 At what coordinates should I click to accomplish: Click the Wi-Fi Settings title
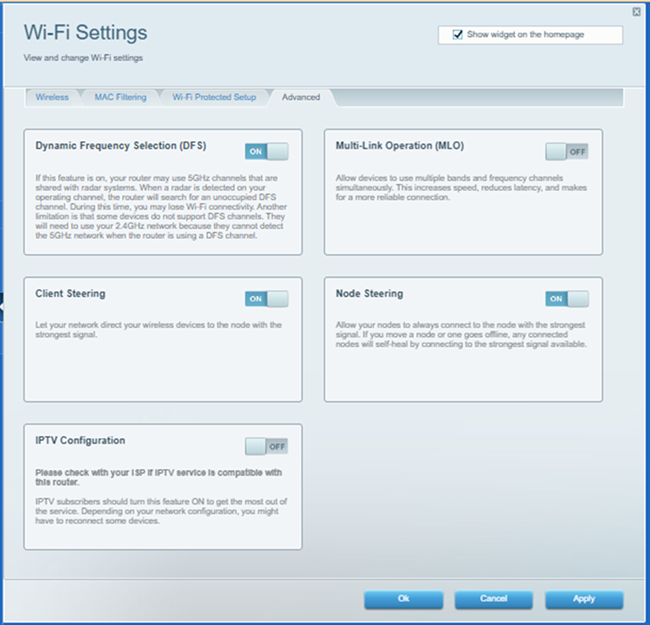[x=85, y=33]
